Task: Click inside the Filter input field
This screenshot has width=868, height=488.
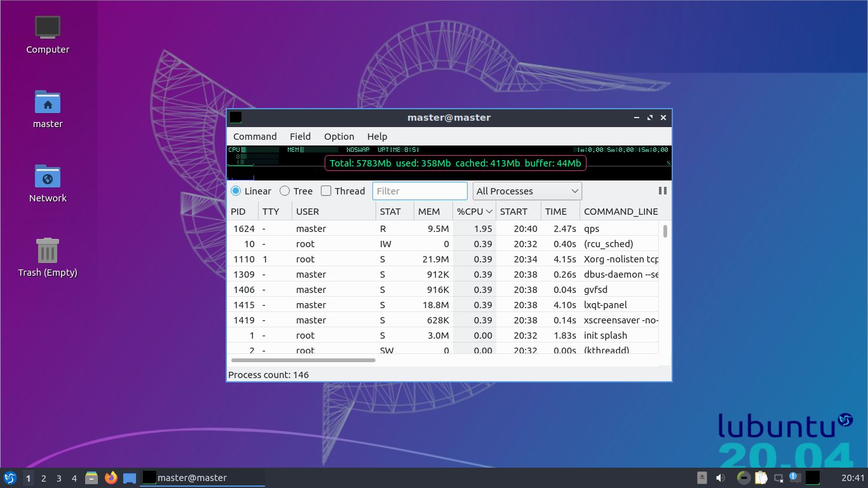Action: 419,191
